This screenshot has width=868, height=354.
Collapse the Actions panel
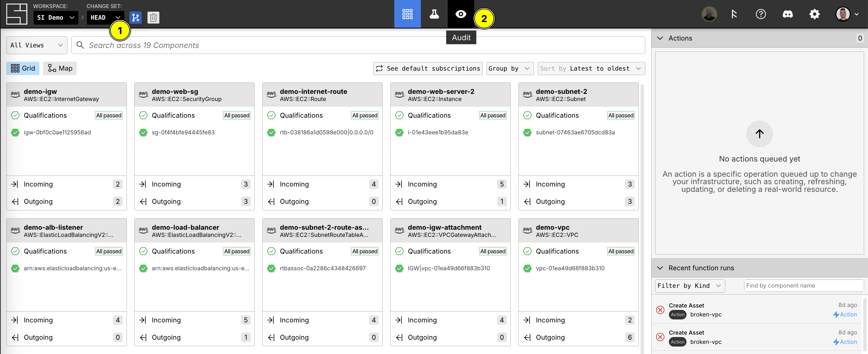click(x=660, y=38)
